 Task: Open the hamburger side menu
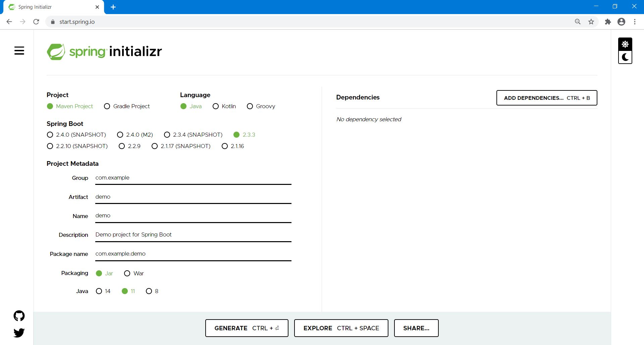19,51
